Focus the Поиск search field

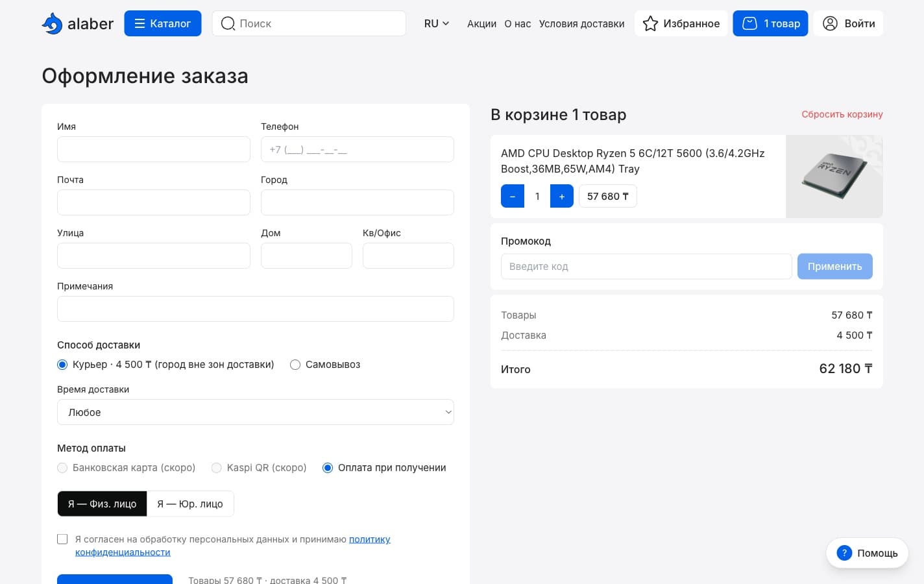point(309,23)
